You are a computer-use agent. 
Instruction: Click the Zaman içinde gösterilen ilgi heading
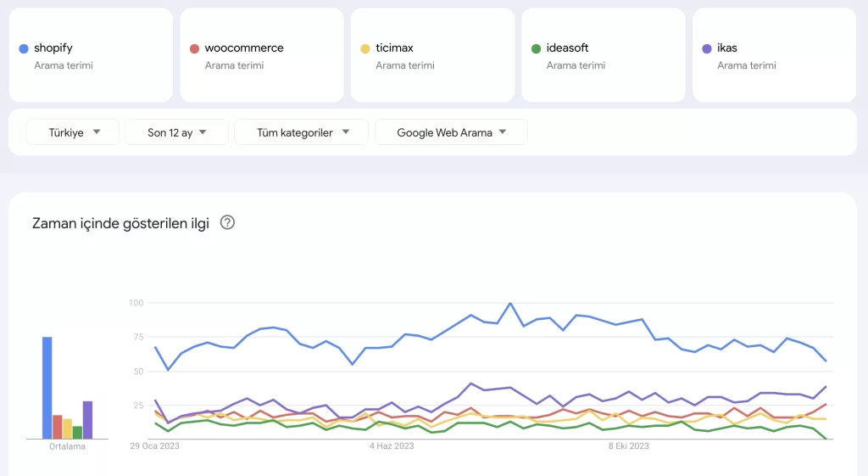tap(120, 223)
